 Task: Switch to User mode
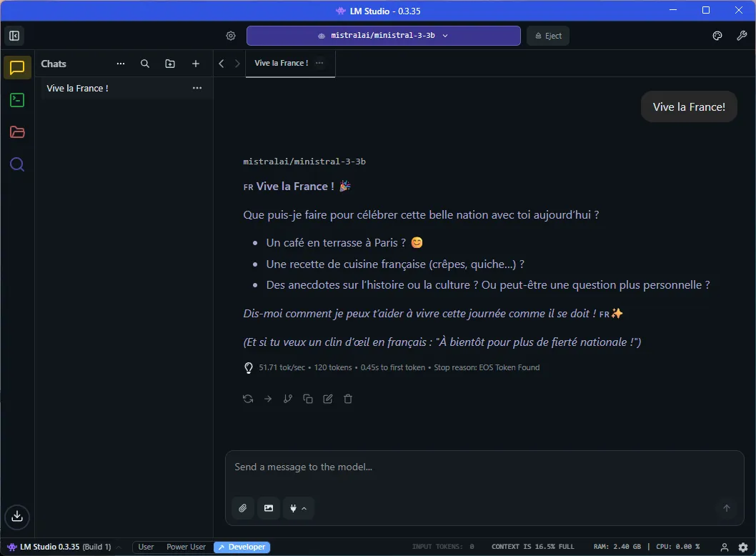pos(146,547)
